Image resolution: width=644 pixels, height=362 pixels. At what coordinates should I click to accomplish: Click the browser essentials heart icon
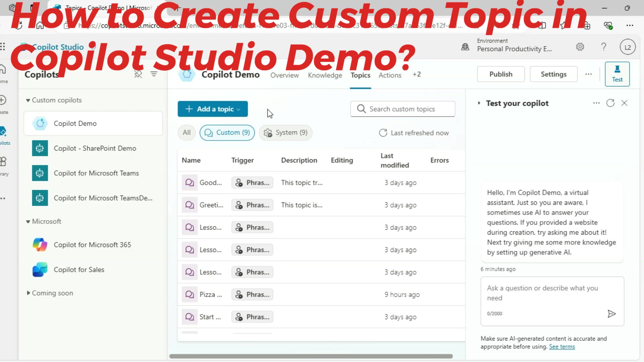click(608, 25)
